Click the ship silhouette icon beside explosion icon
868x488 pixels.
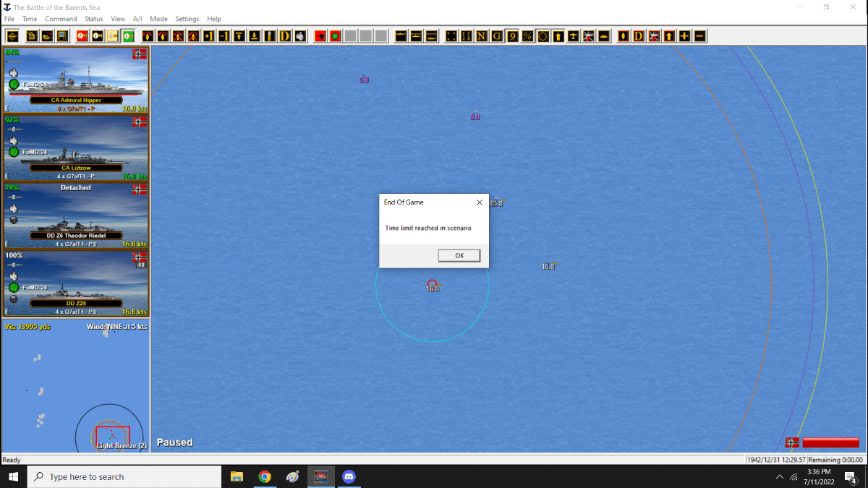point(603,36)
